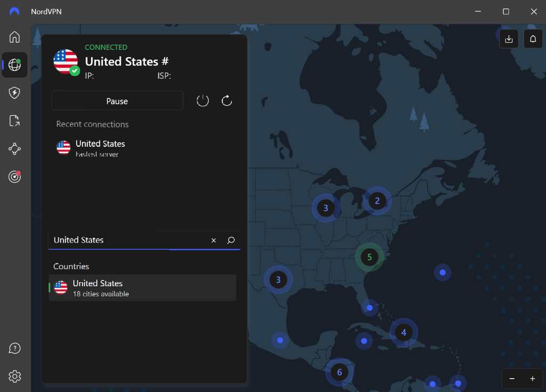Clear search with the X icon

pyautogui.click(x=214, y=241)
